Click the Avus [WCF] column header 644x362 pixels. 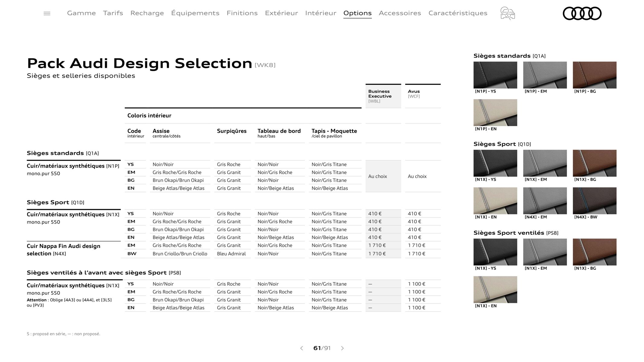[x=423, y=96]
